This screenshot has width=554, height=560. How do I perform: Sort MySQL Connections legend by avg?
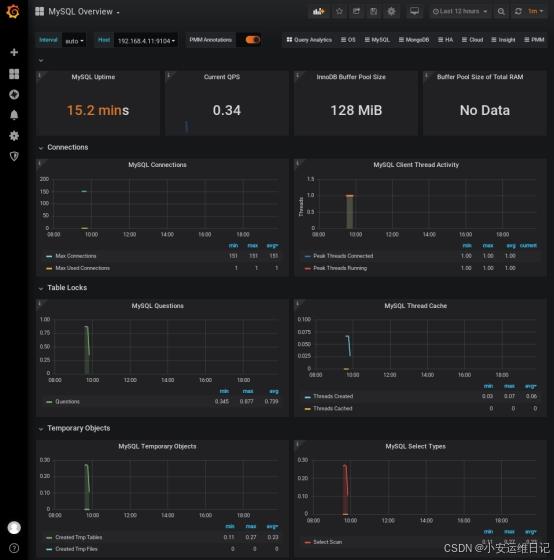272,246
